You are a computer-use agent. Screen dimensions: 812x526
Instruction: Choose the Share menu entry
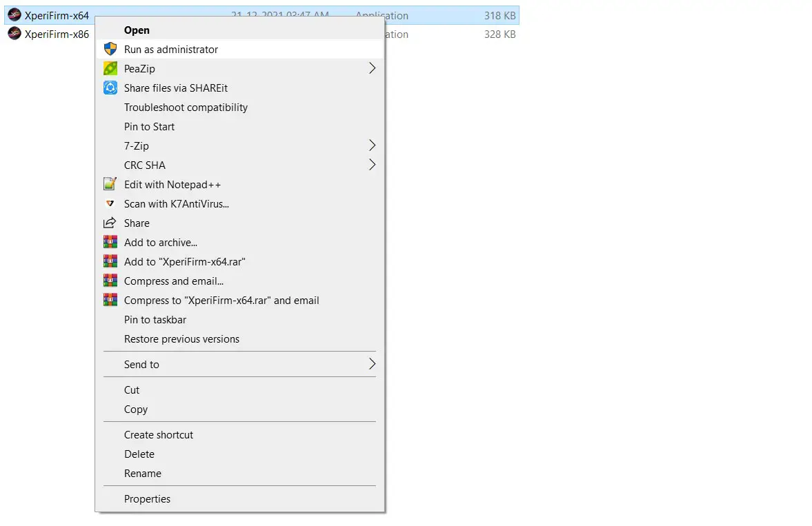click(x=240, y=223)
